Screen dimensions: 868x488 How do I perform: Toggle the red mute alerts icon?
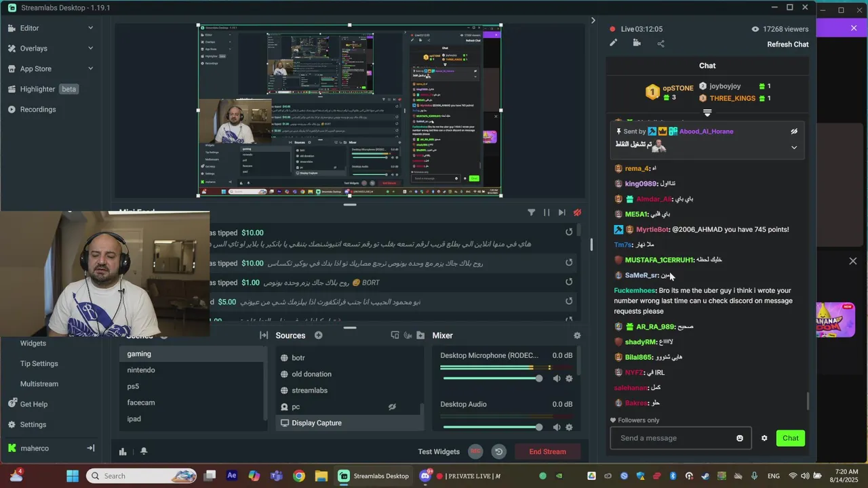[577, 212]
